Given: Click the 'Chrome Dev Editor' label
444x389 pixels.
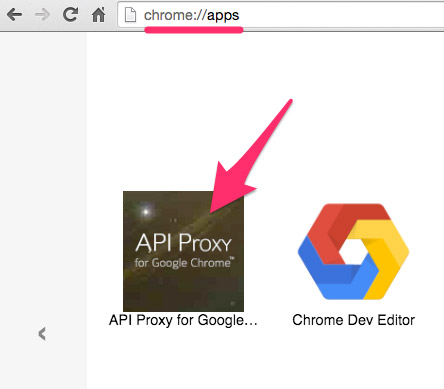Looking at the screenshot, I should [x=353, y=320].
